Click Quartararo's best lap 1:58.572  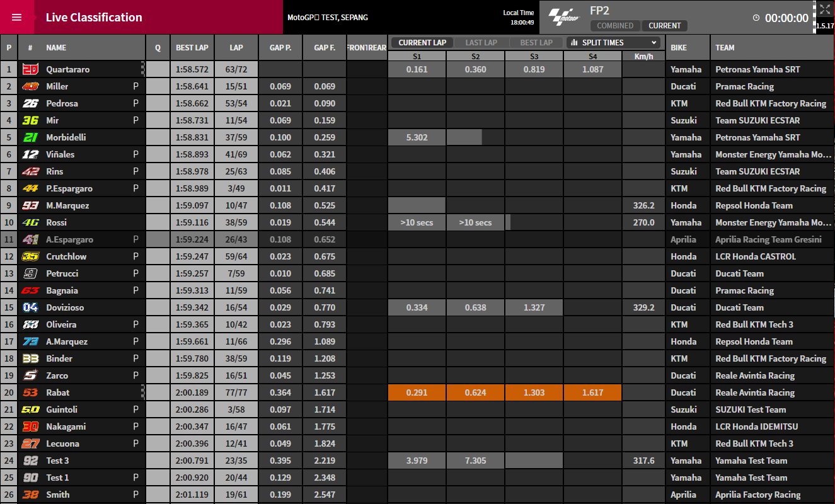[x=192, y=69]
